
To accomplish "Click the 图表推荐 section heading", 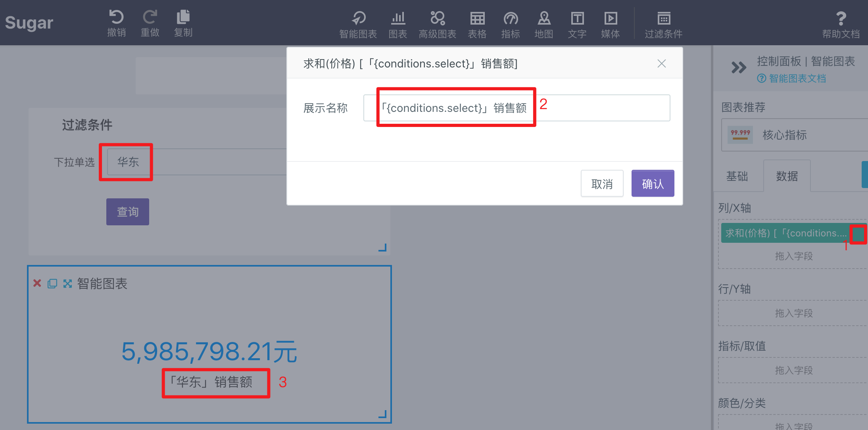I will tap(743, 107).
